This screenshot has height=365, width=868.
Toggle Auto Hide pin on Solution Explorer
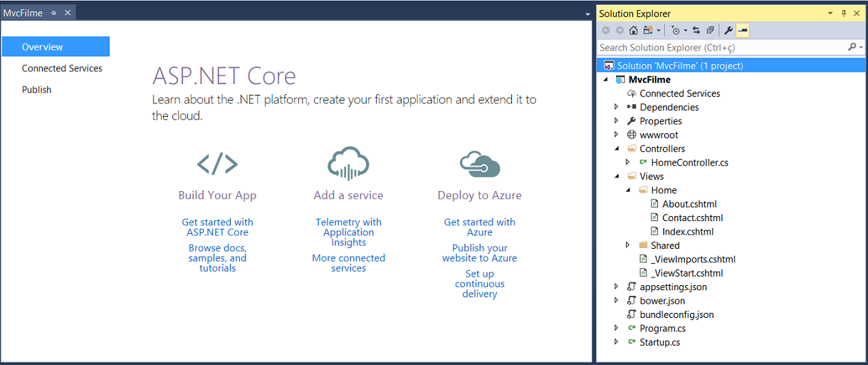[844, 14]
